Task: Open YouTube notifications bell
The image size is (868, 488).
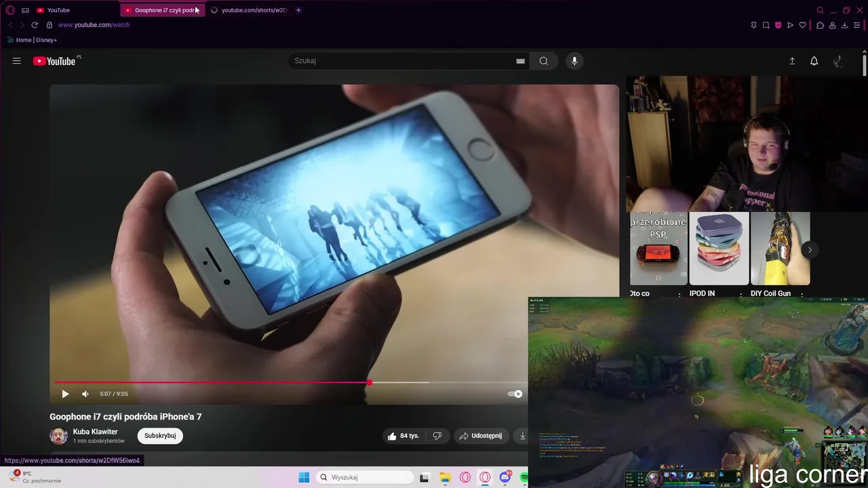Action: 814,61
